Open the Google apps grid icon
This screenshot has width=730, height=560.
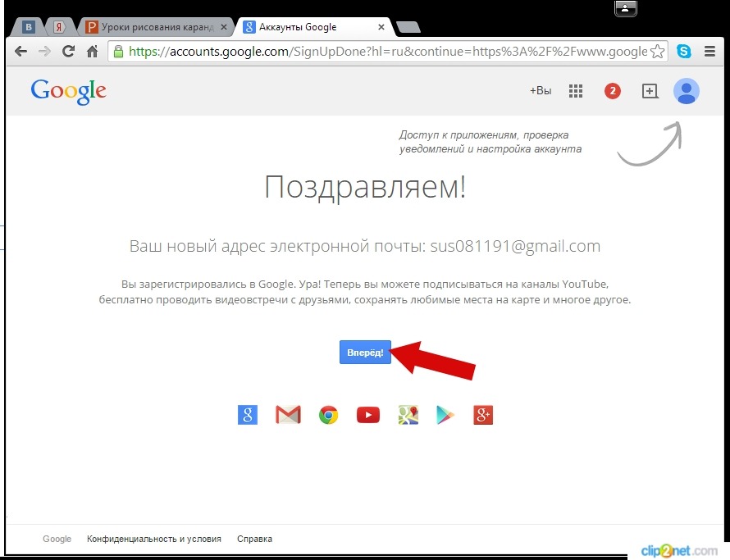(576, 91)
